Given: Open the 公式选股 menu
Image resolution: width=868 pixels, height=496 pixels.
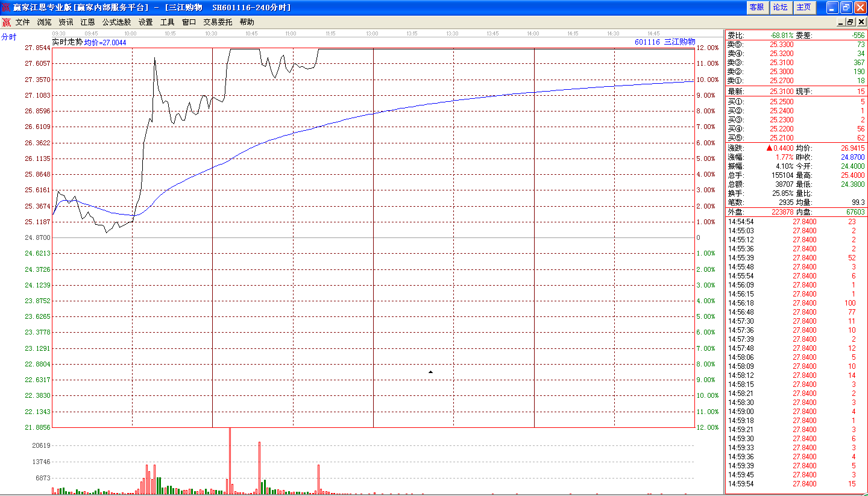Looking at the screenshot, I should pyautogui.click(x=116, y=22).
